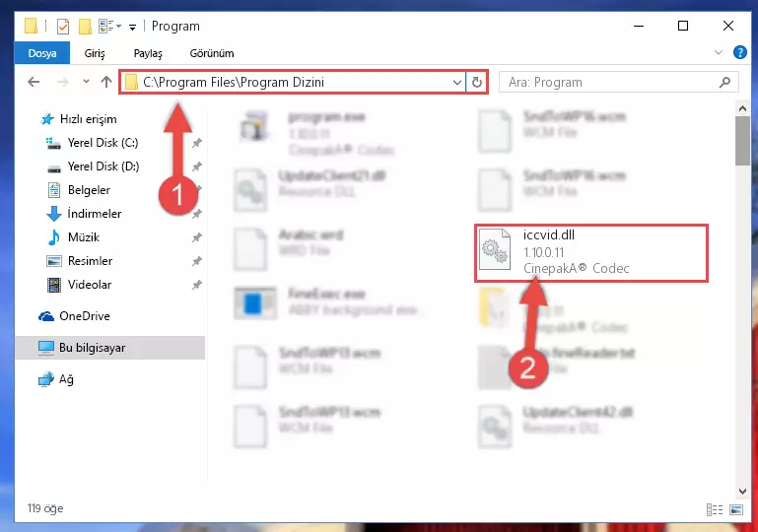Click the star icon next to Hızlı erişim
Image resolution: width=758 pixels, height=532 pixels.
47,119
